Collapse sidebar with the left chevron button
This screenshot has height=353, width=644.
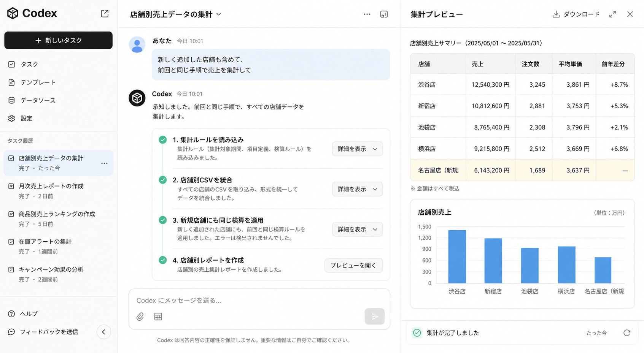tap(103, 332)
